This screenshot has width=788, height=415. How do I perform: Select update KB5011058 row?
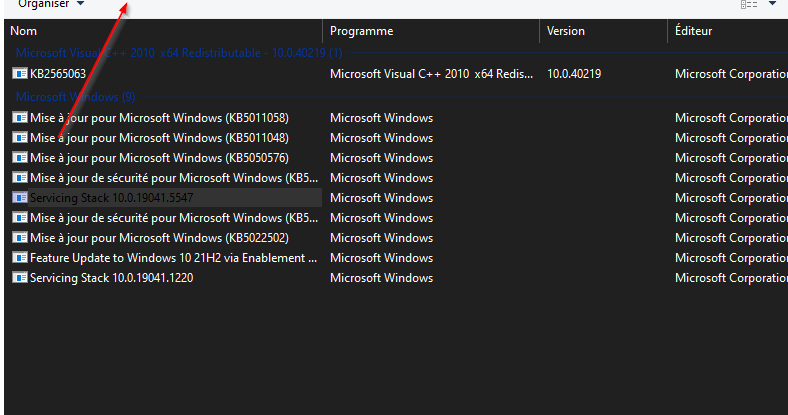click(x=159, y=118)
